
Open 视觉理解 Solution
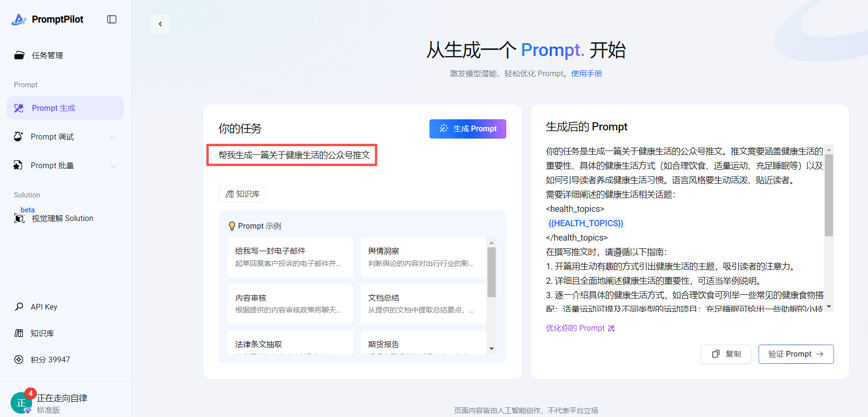pos(62,218)
